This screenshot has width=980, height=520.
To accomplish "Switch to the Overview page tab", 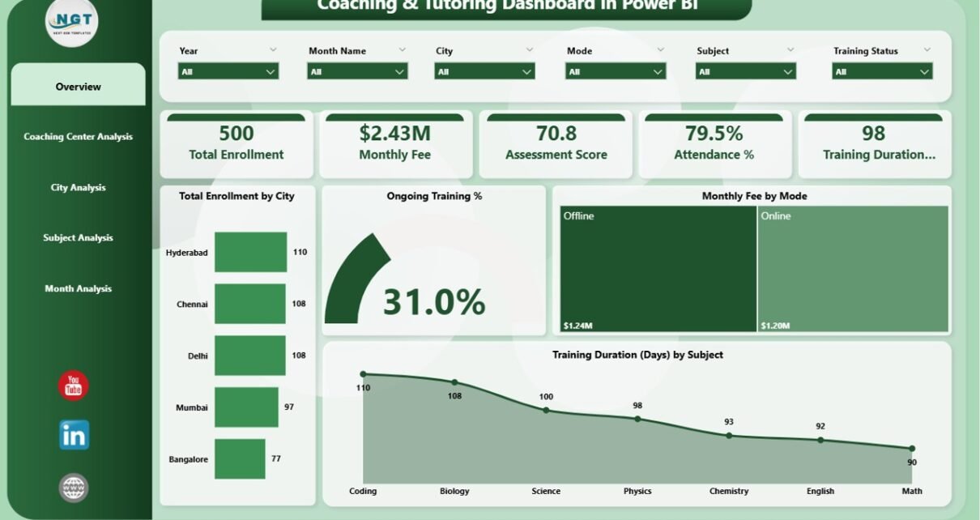I will [x=79, y=87].
